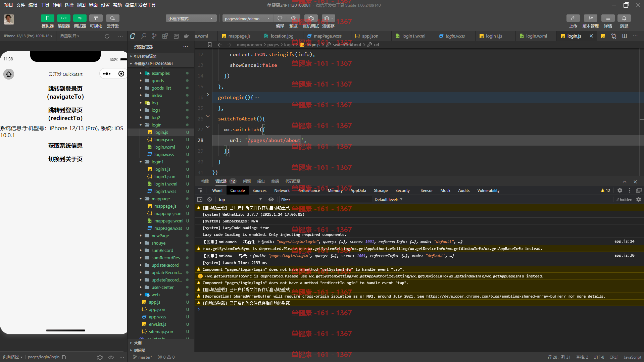Start real device debugging (真机调试)
Screen dimensions: 644x362
coord(311,18)
